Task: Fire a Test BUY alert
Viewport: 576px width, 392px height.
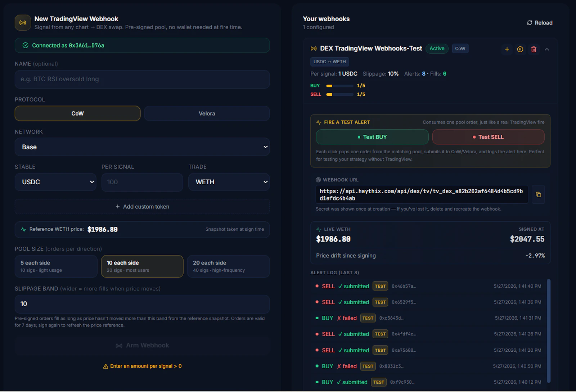Action: point(372,137)
